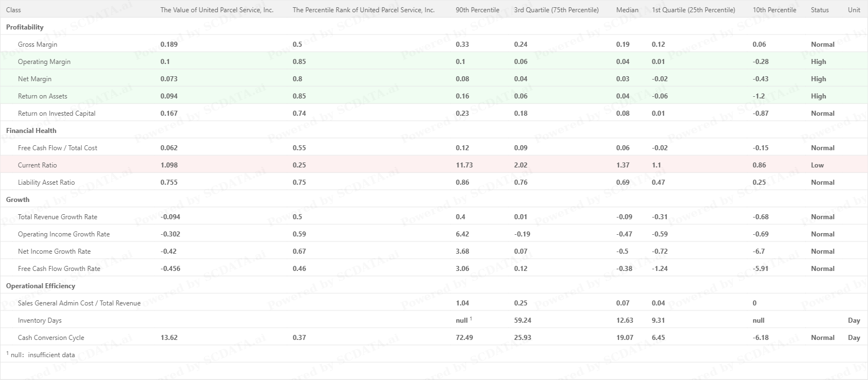The width and height of the screenshot is (868, 380).
Task: Select the 3rd Quartile column header
Action: click(556, 10)
